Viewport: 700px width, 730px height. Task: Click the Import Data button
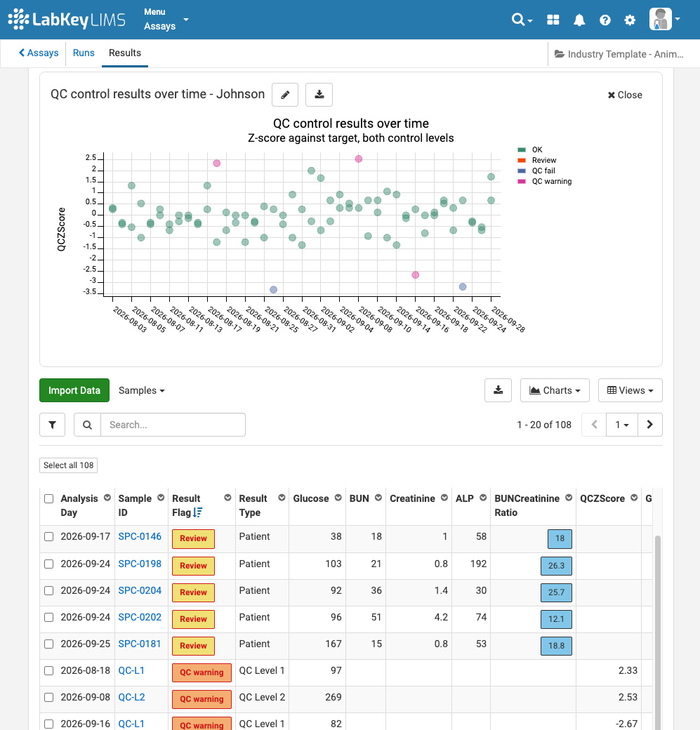(x=74, y=390)
